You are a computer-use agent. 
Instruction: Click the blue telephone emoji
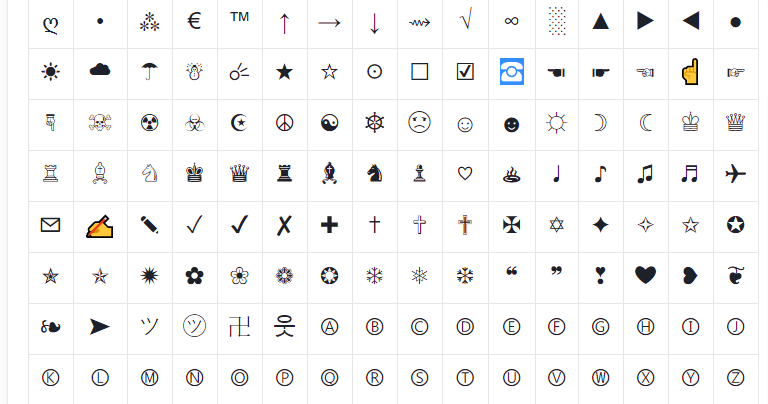coord(512,72)
